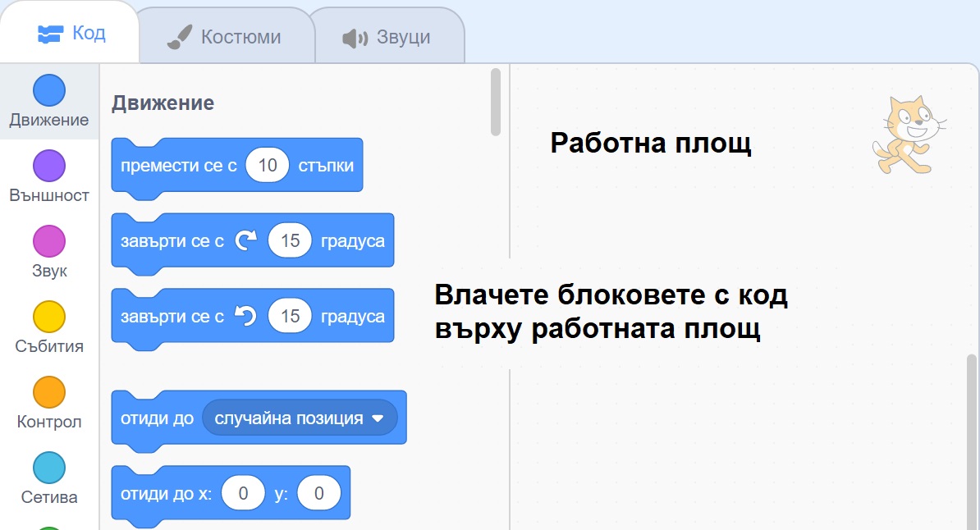Select the Сетива category circle
Viewport: 980px width, 530px height.
click(x=48, y=468)
